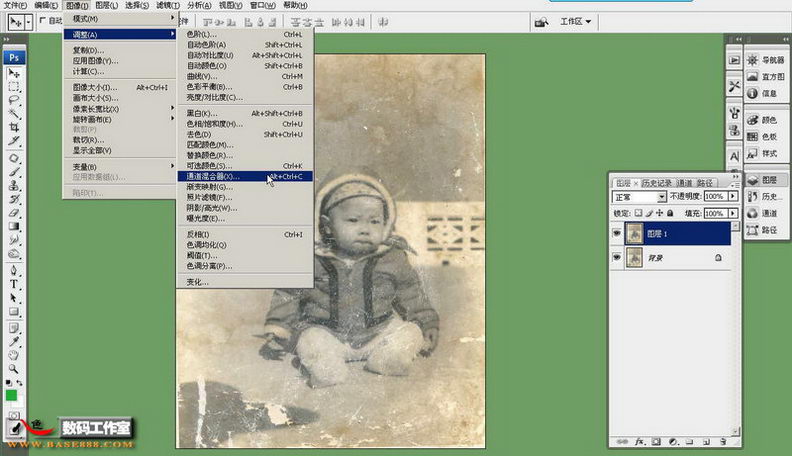Viewport: 792px width, 456px height.
Task: Select the Pen tool
Action: point(14,271)
